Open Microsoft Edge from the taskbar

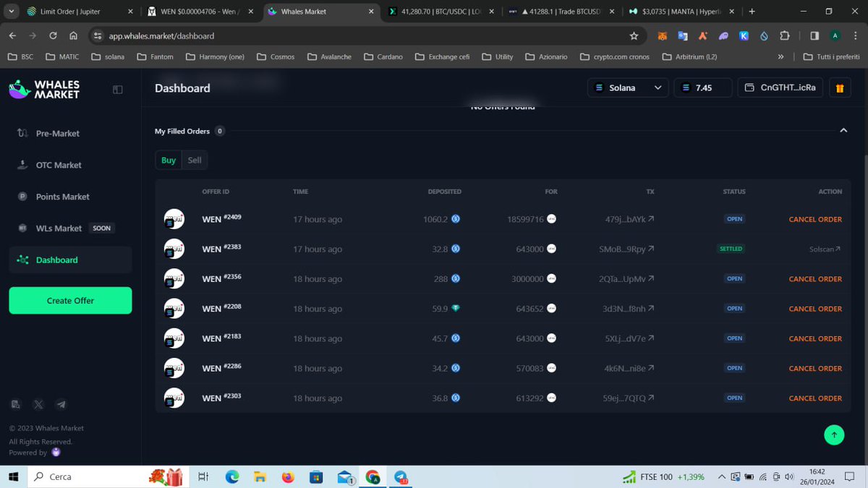tap(231, 477)
